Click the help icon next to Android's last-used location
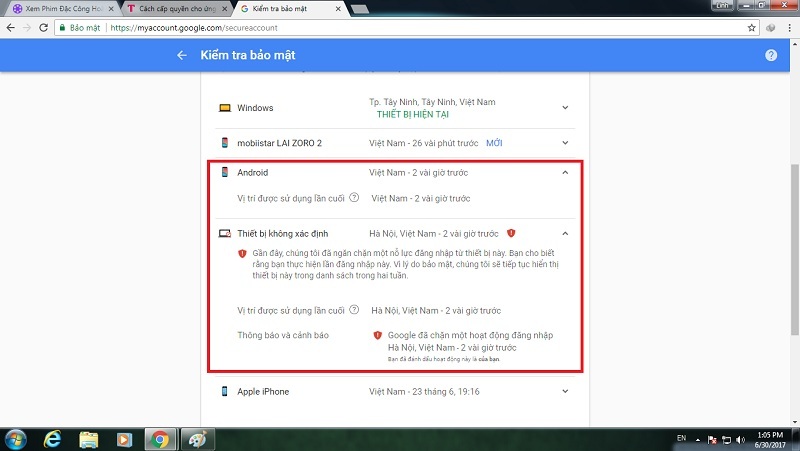The width and height of the screenshot is (800, 451). pos(354,198)
